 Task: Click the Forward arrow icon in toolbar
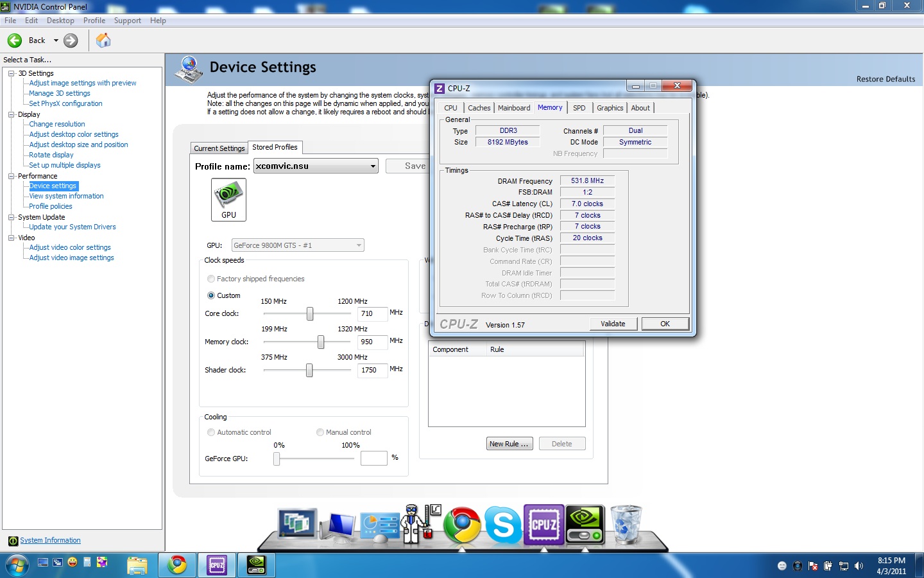point(71,40)
